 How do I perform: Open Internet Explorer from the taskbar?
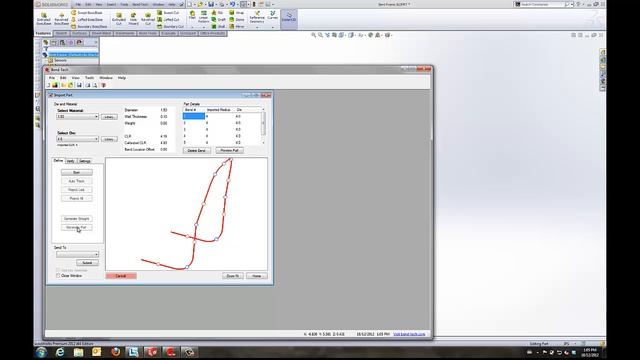coord(60,352)
